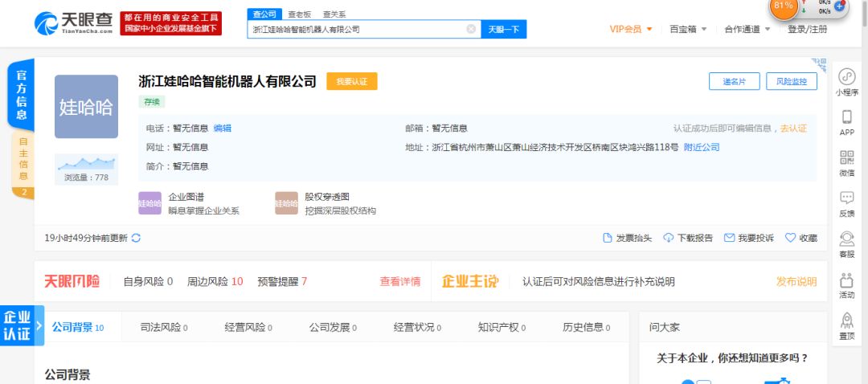Click the 置顶 back-to-top rocket icon

[x=846, y=326]
